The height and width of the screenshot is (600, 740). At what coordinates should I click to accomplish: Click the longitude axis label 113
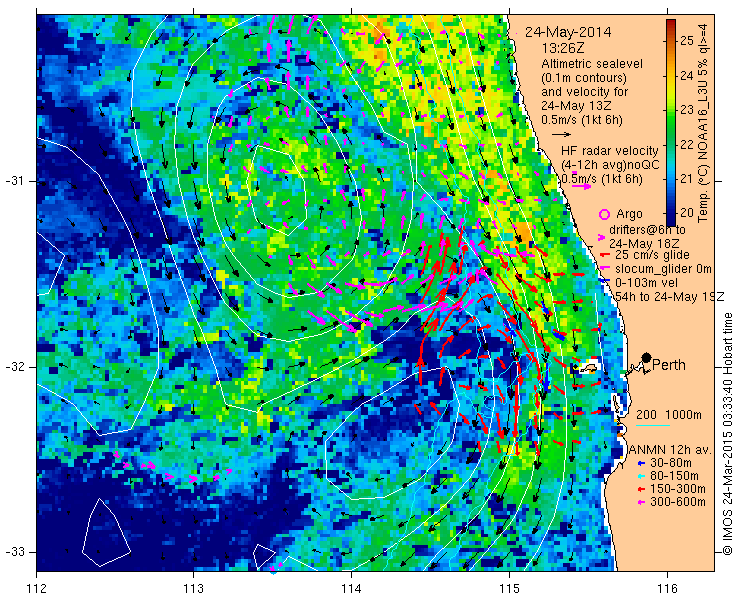click(x=193, y=589)
